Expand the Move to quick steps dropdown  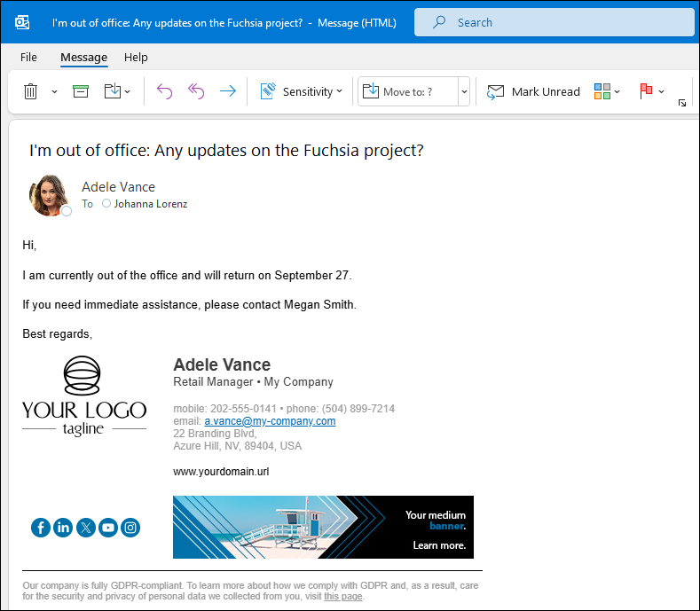[x=464, y=91]
